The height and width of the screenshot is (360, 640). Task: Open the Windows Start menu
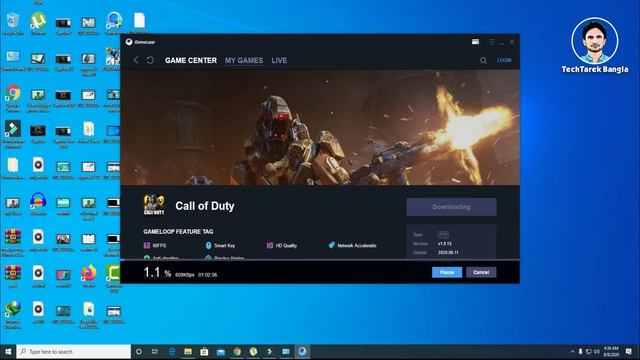coord(8,351)
